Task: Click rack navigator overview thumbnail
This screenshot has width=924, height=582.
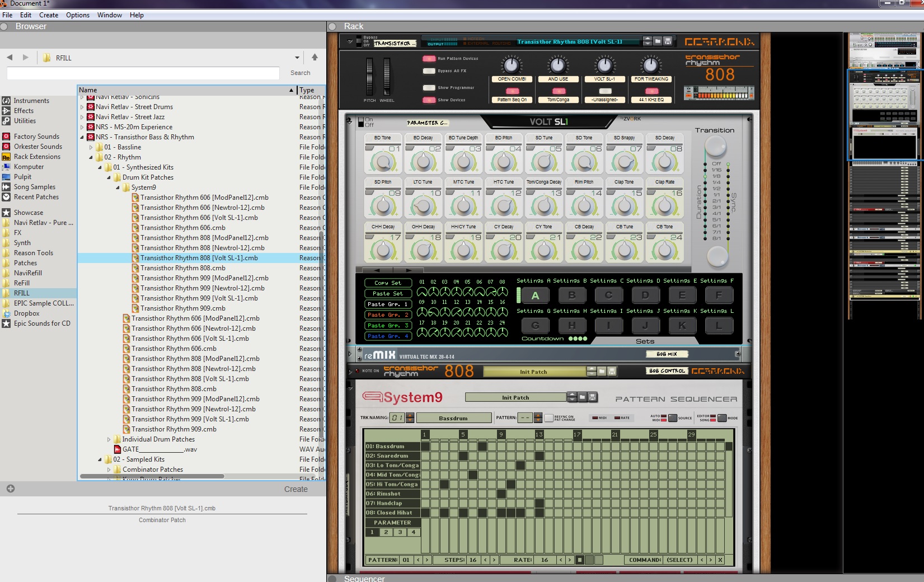Action: tap(883, 176)
